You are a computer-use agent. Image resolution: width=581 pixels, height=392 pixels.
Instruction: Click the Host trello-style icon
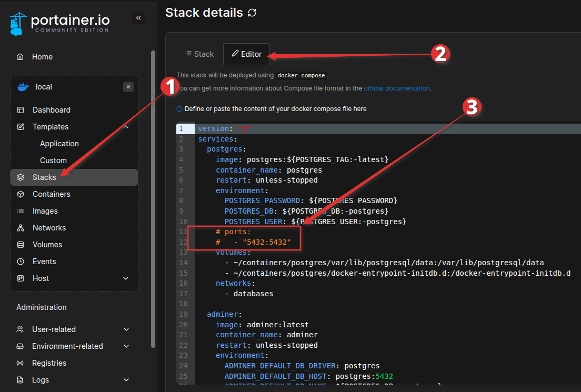(21, 278)
